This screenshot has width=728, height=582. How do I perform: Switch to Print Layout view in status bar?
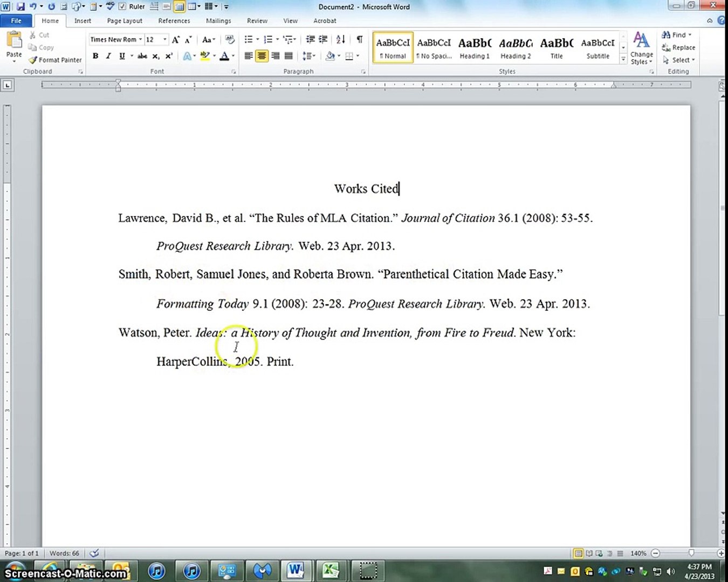[x=578, y=553]
